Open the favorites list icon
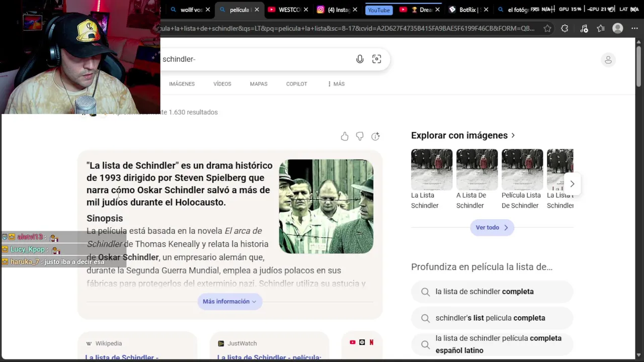644x362 pixels. coord(601,29)
